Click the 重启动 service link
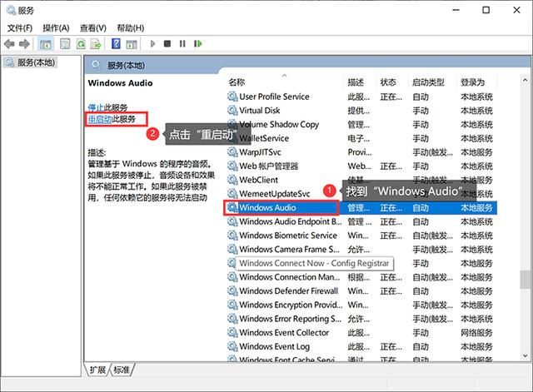Image resolution: width=533 pixels, height=392 pixels. click(x=100, y=120)
